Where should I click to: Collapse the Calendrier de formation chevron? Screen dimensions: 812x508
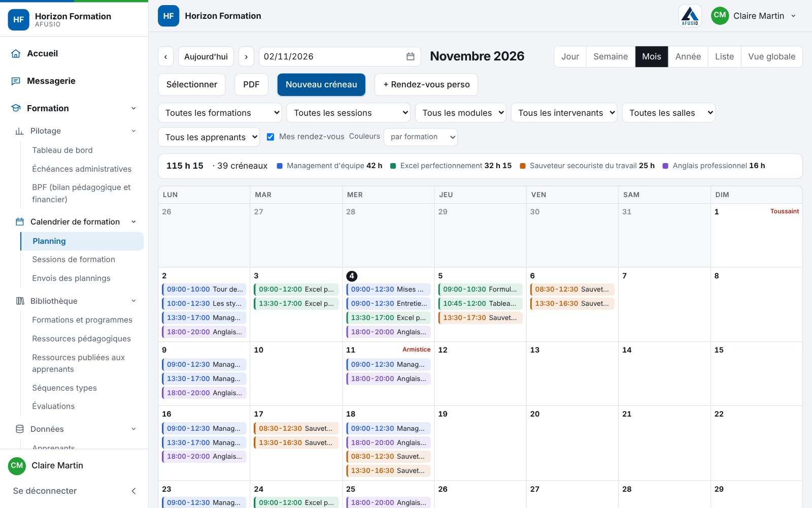point(133,222)
